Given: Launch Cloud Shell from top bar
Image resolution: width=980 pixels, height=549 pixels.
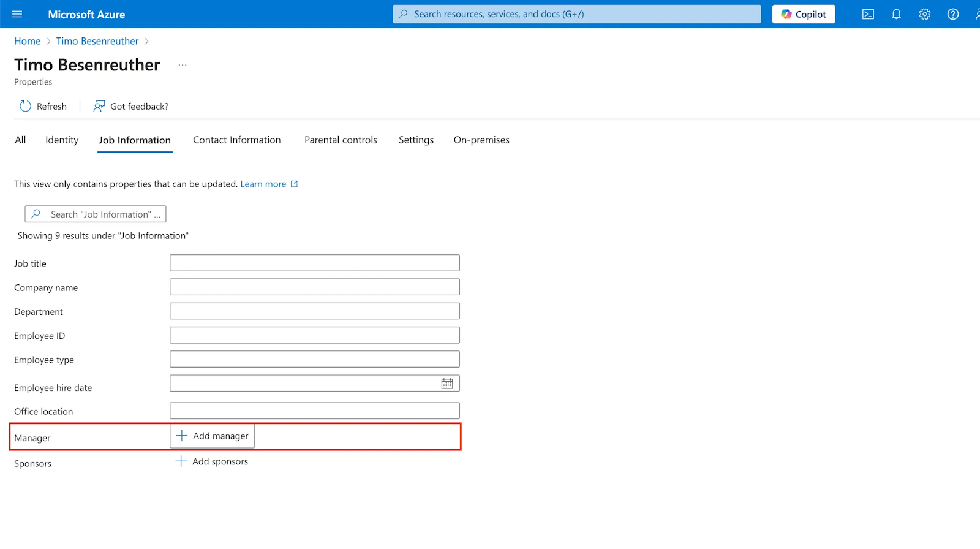Looking at the screenshot, I should 868,14.
